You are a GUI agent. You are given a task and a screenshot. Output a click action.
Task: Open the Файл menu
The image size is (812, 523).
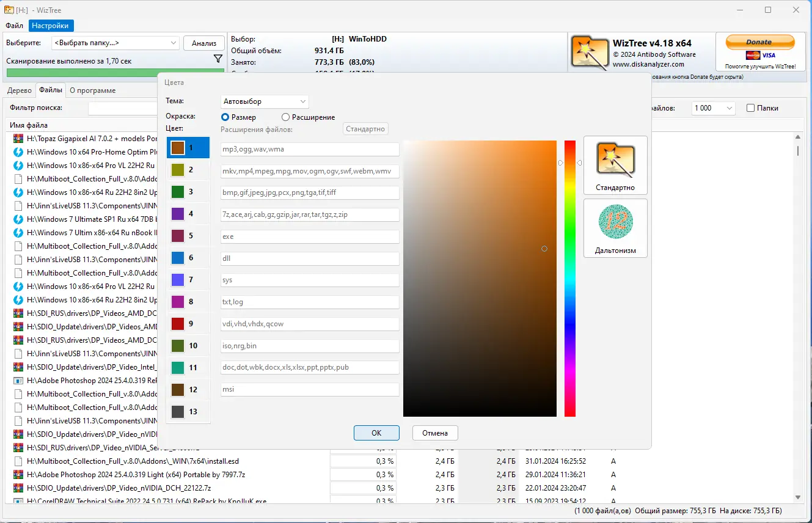(x=15, y=26)
